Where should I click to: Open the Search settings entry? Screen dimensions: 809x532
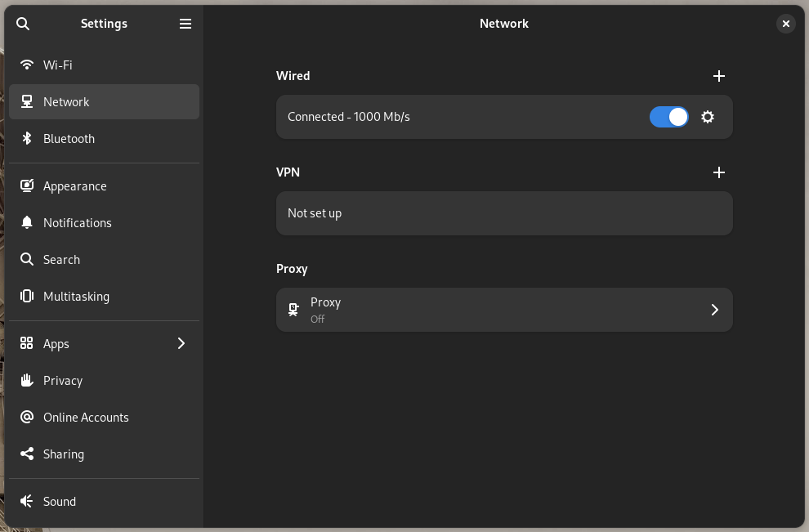(60, 259)
